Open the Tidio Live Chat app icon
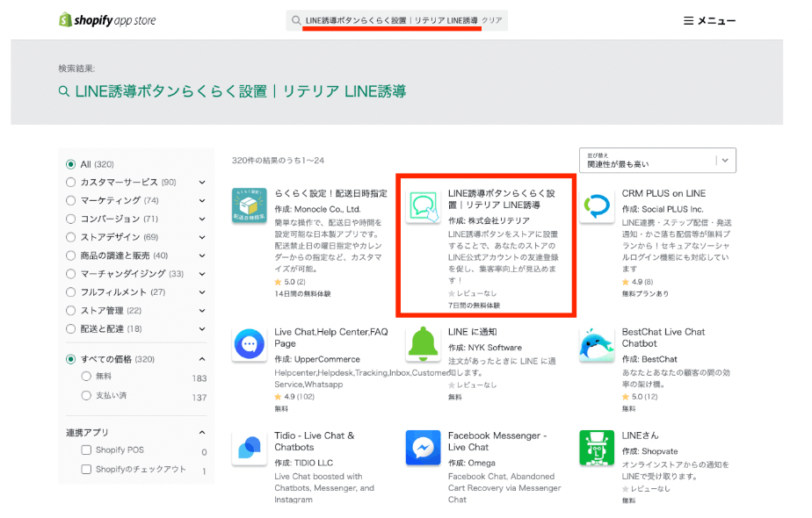 [x=249, y=448]
